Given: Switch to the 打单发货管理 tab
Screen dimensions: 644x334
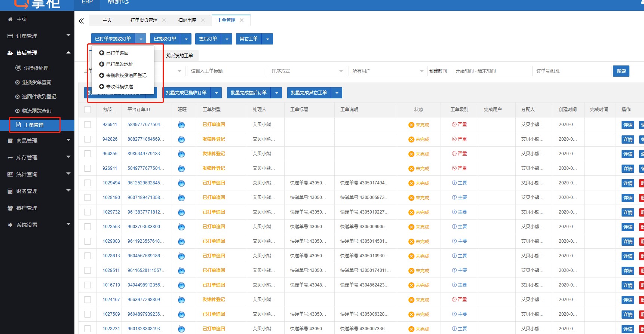Looking at the screenshot, I should [x=144, y=20].
